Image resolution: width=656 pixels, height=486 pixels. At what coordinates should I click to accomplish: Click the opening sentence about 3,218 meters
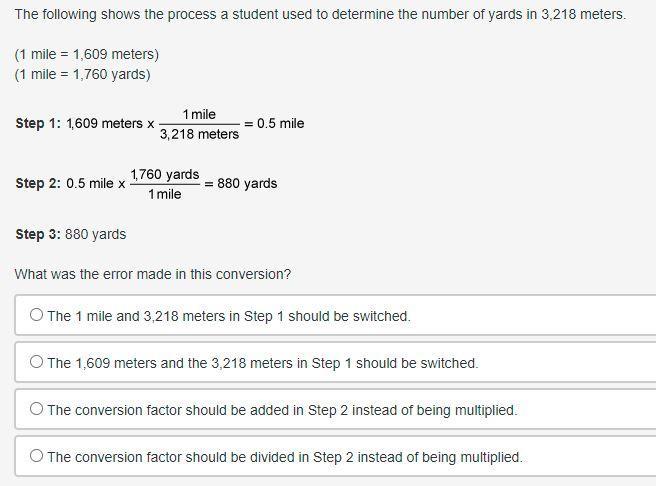click(320, 15)
